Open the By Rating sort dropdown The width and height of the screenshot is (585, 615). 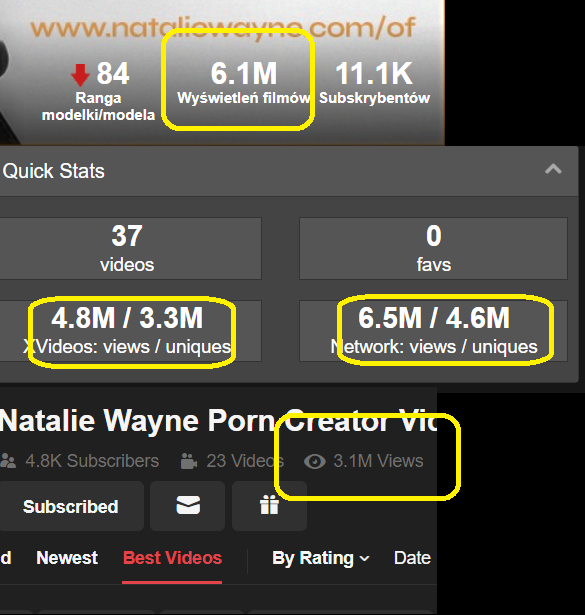click(x=321, y=558)
